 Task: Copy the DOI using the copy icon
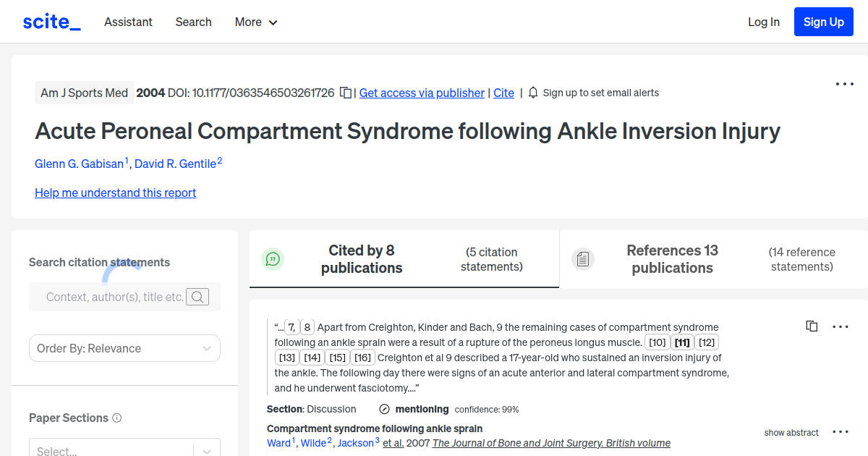click(x=345, y=93)
